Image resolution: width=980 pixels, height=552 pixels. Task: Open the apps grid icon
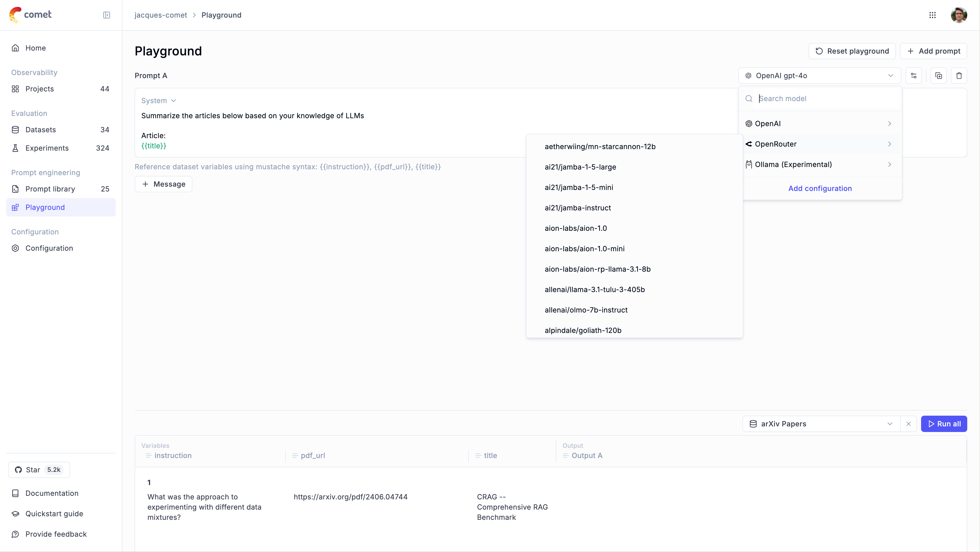coord(933,15)
